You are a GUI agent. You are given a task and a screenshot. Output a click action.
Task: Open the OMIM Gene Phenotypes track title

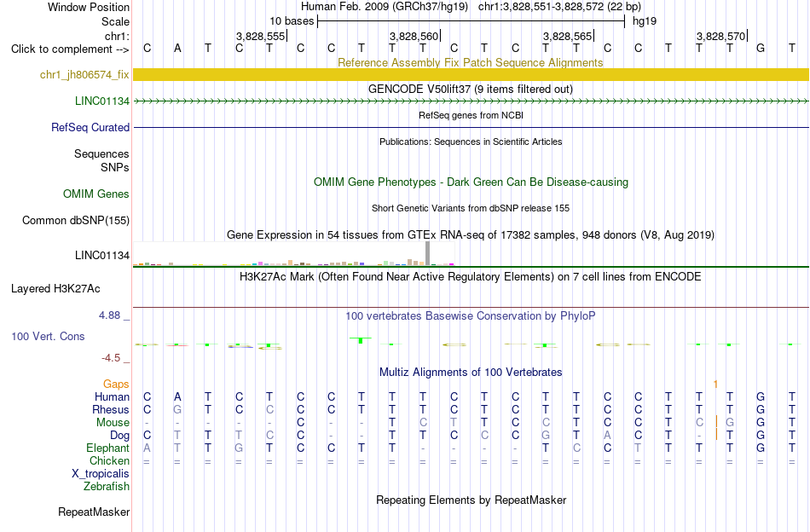coord(471,182)
